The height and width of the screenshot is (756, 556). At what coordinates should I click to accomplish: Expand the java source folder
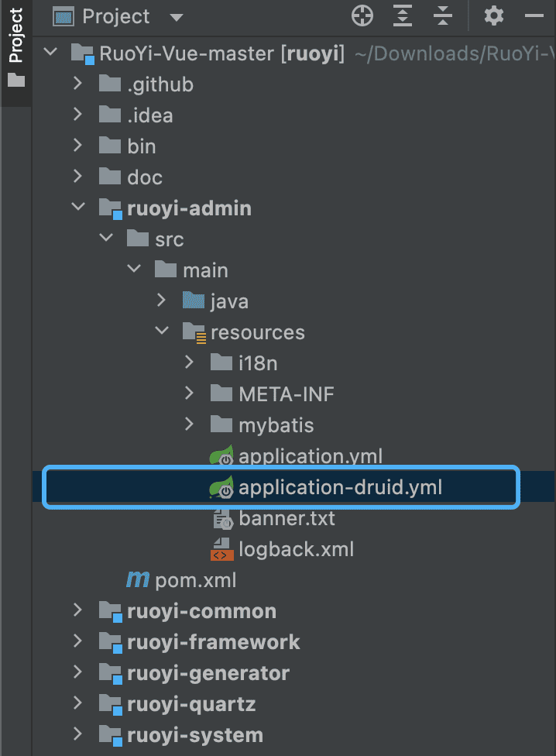162,301
